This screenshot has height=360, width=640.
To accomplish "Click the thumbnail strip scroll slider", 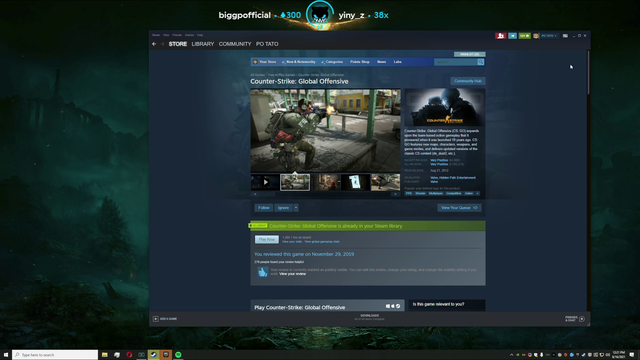I will (x=267, y=194).
